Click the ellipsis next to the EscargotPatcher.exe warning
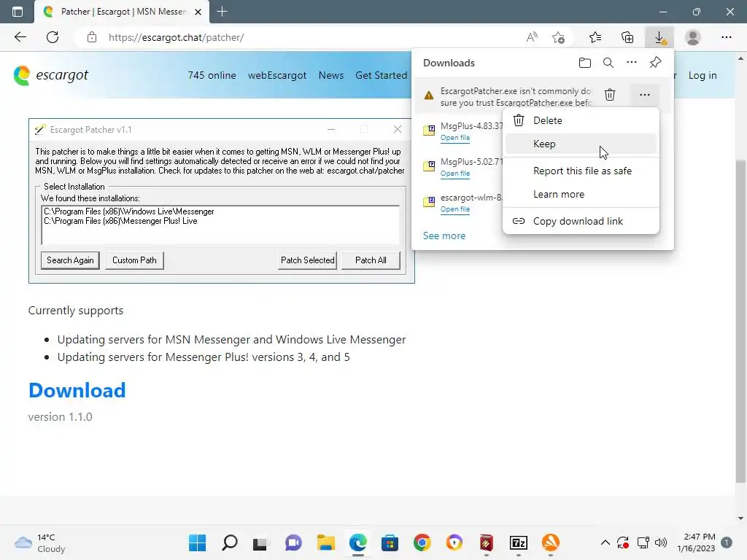747x560 pixels. 645,95
